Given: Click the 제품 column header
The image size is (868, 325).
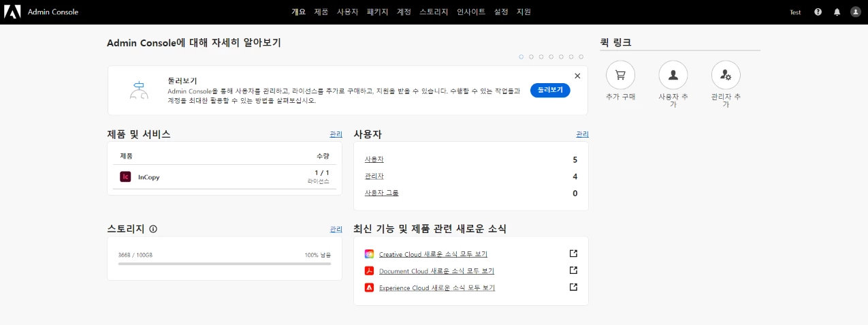Looking at the screenshot, I should [x=126, y=156].
